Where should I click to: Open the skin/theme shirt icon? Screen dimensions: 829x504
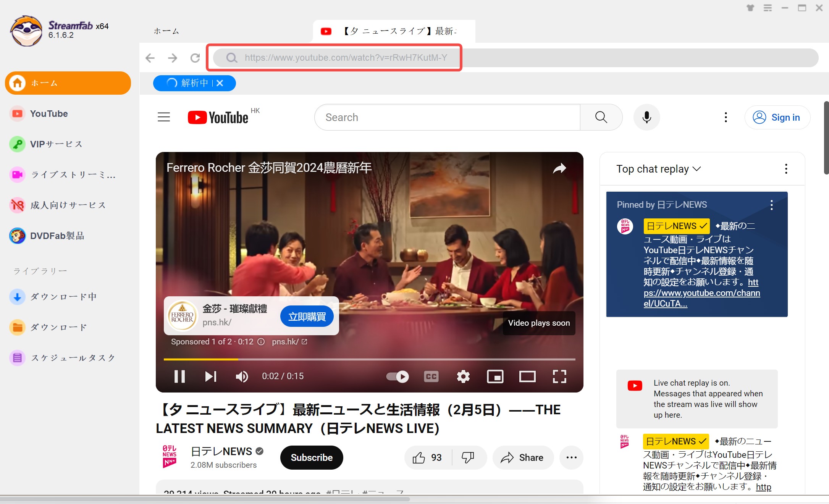tap(750, 8)
